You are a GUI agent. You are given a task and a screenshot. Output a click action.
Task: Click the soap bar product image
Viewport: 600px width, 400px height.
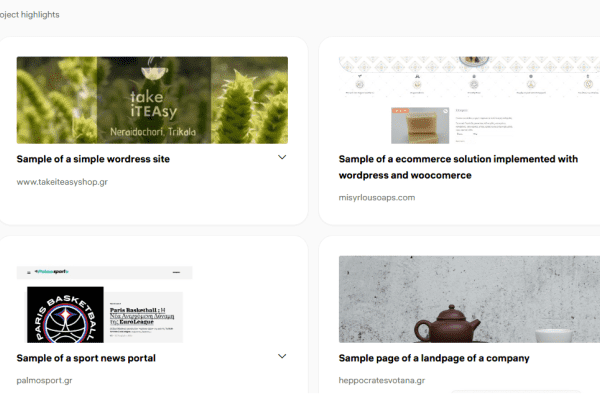pos(420,126)
